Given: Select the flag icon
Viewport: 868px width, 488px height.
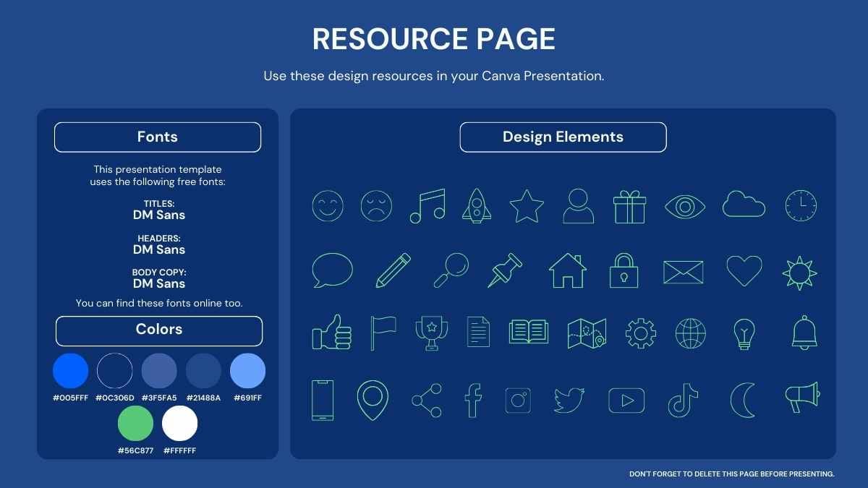Looking at the screenshot, I should 383,333.
